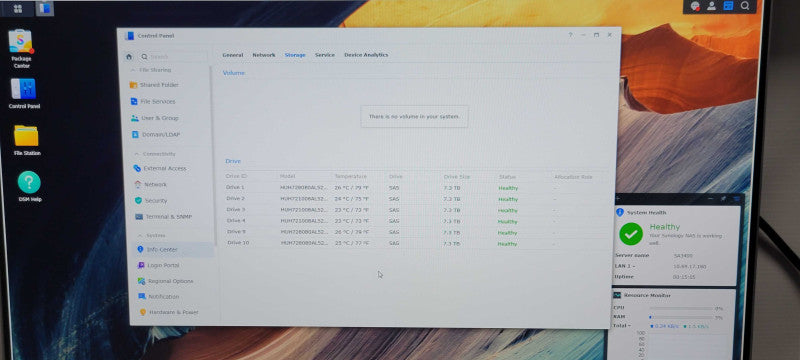Click Healthy status for Drive 3
Image resolution: width=800 pixels, height=360 pixels.
click(508, 211)
